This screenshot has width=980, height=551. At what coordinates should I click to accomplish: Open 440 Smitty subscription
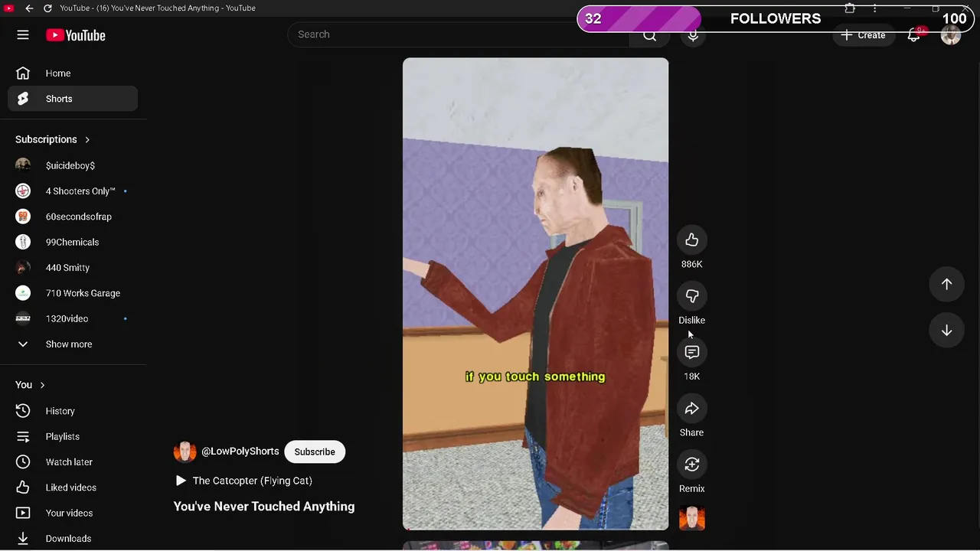pos(73,268)
